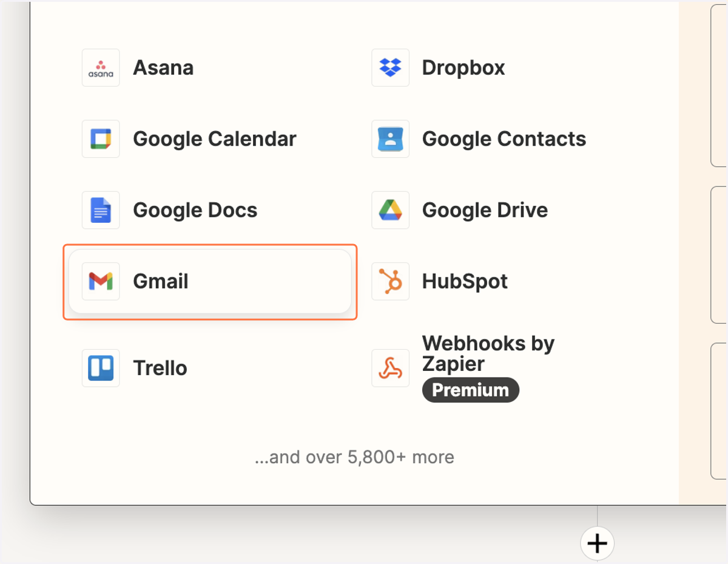Pick the Trello text label
Screen dimensions: 728x564
coord(160,368)
